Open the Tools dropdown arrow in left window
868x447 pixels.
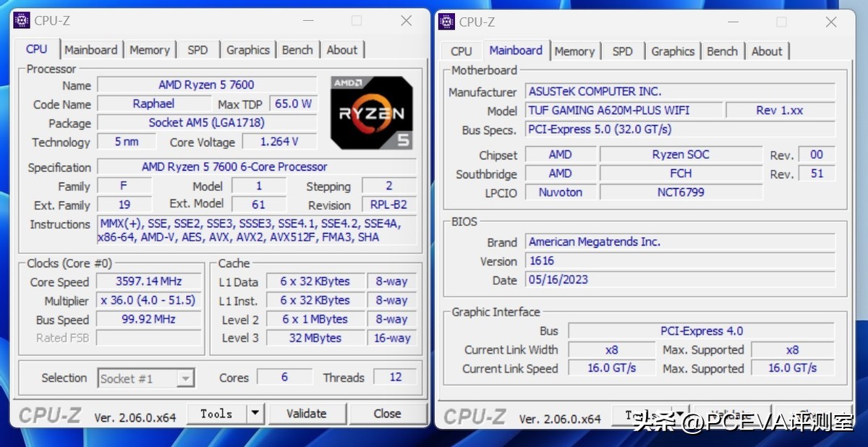[255, 414]
